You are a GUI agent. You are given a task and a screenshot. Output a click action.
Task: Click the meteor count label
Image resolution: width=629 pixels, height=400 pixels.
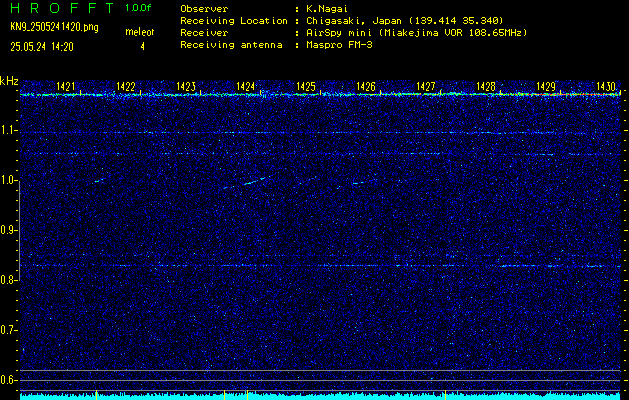point(140,32)
